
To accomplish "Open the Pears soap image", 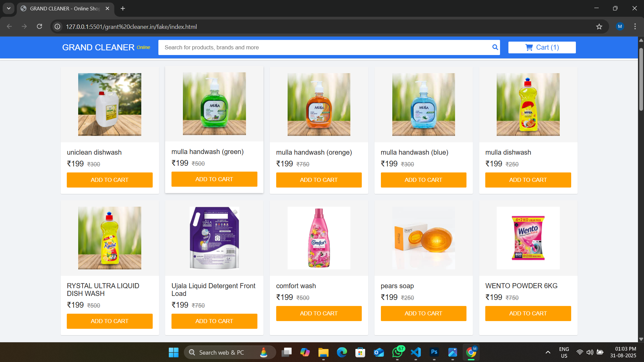I will [424, 238].
